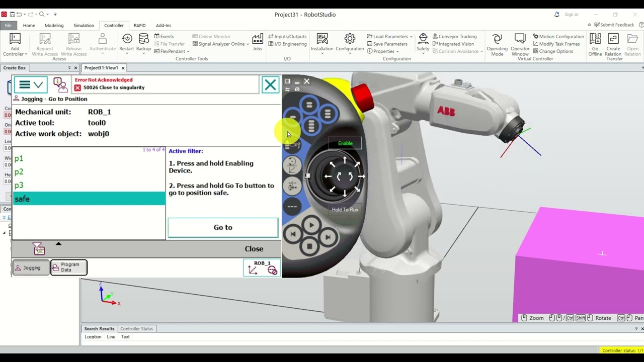Toggle motion mode reorient/linear hard button

coord(292,165)
